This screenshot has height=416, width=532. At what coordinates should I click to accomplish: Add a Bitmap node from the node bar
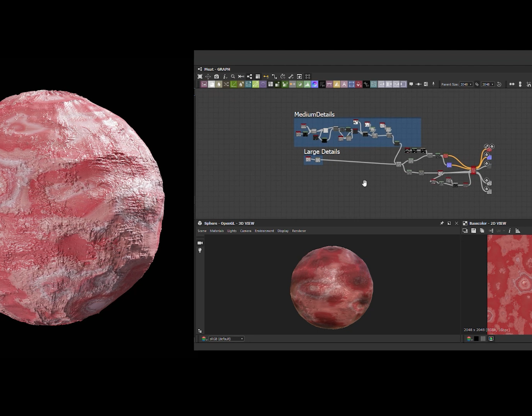coord(204,84)
